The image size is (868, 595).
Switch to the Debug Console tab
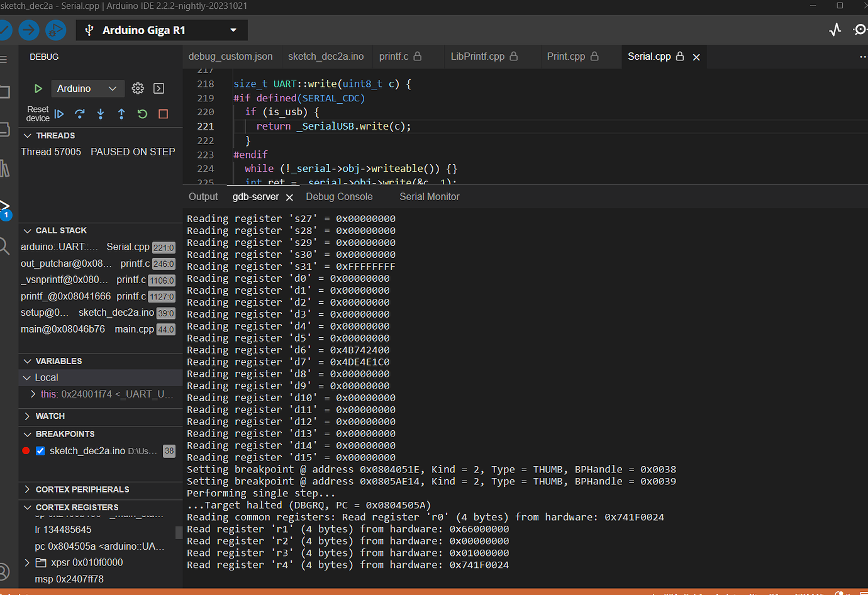click(339, 196)
